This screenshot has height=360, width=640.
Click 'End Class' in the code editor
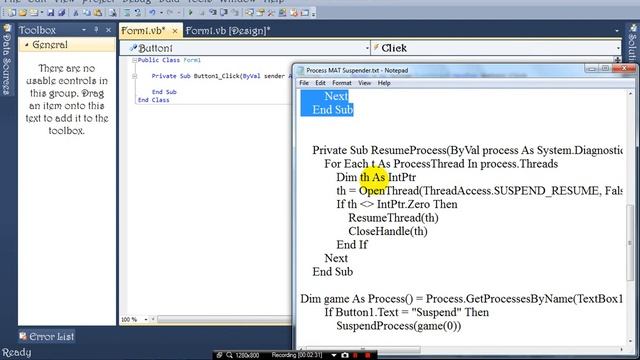[153, 100]
